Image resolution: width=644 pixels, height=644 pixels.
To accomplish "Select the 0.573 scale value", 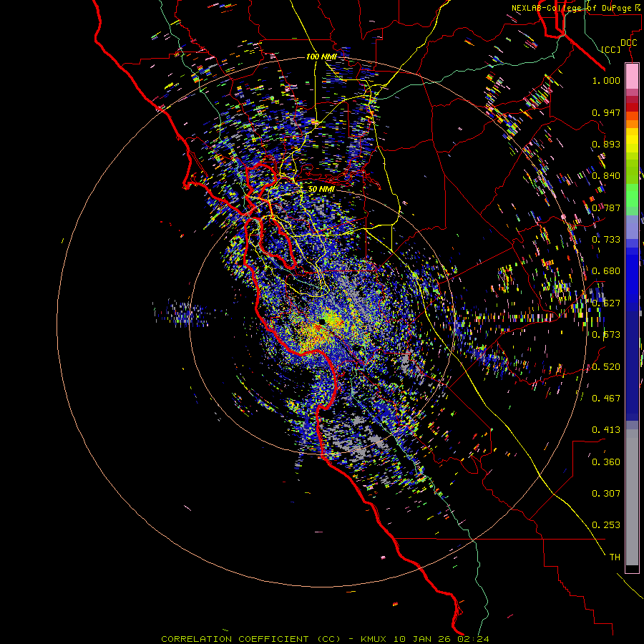I will pos(606,335).
